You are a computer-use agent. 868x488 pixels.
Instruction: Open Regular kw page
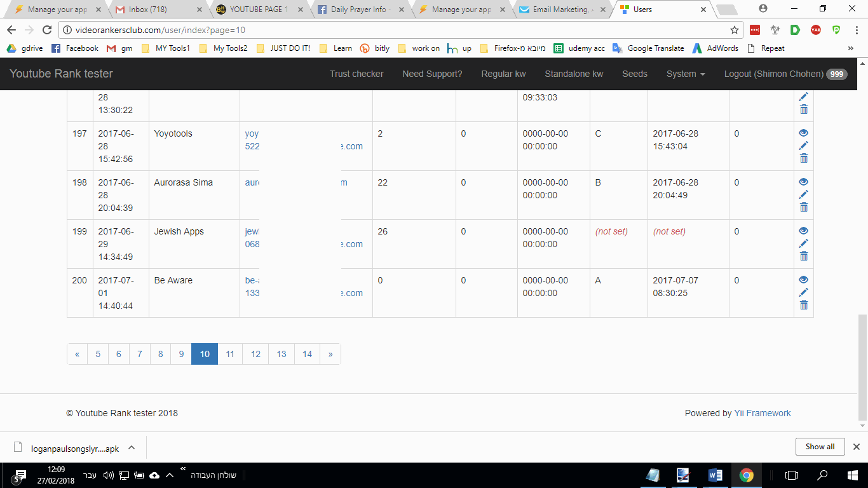click(503, 74)
